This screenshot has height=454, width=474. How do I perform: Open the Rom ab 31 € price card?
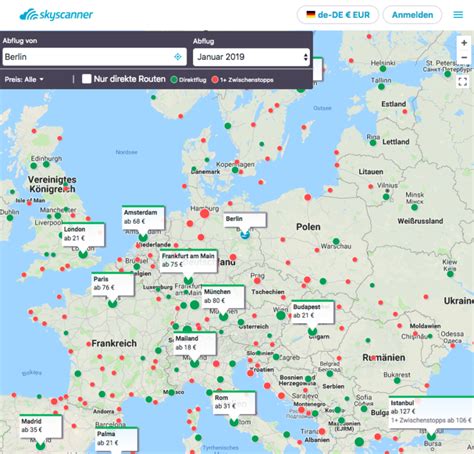coord(234,402)
